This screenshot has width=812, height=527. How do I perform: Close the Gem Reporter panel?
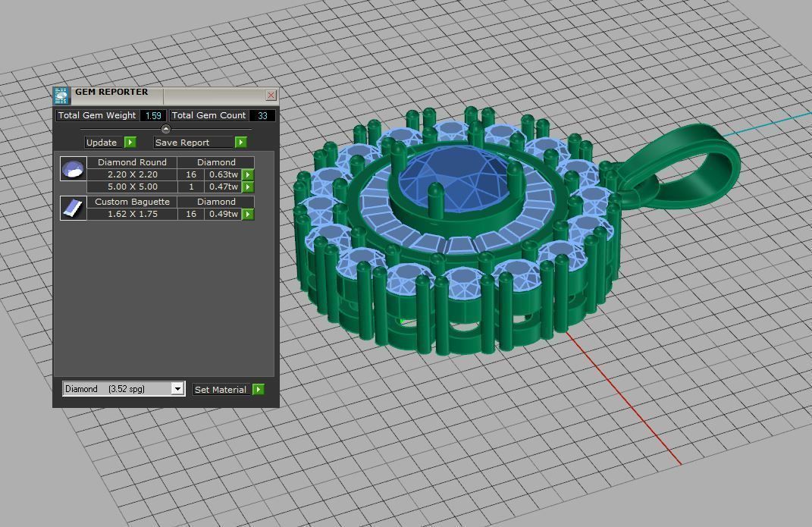coord(271,96)
